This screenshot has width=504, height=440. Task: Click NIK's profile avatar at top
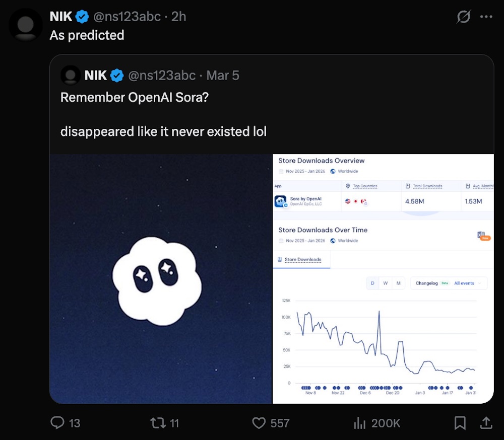(25, 24)
